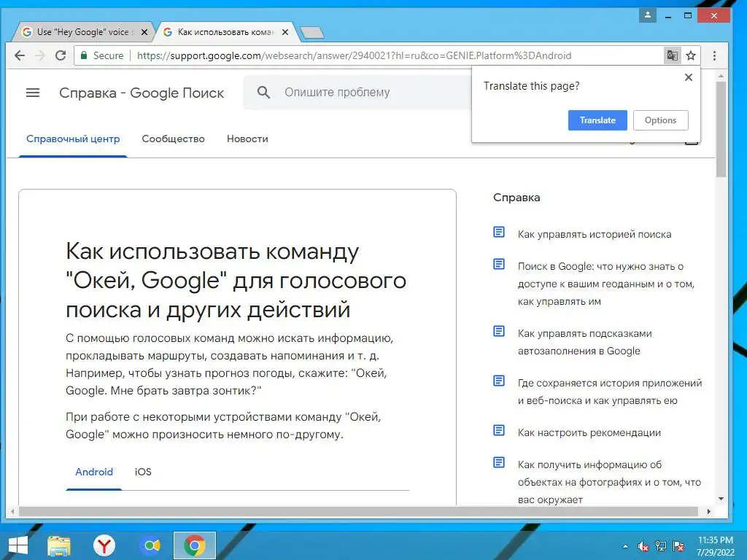Image resolution: width=747 pixels, height=560 pixels.
Task: Open the Chrome three-dot menu
Action: coord(714,55)
